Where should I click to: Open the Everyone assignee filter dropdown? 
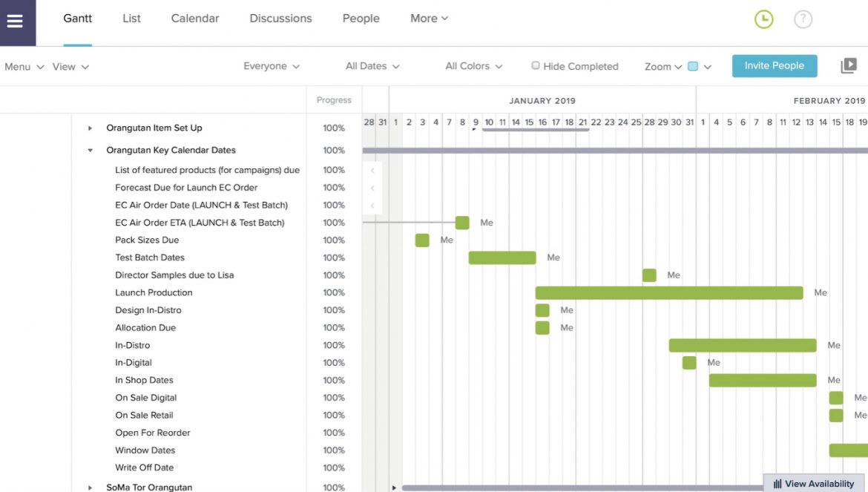click(x=272, y=65)
